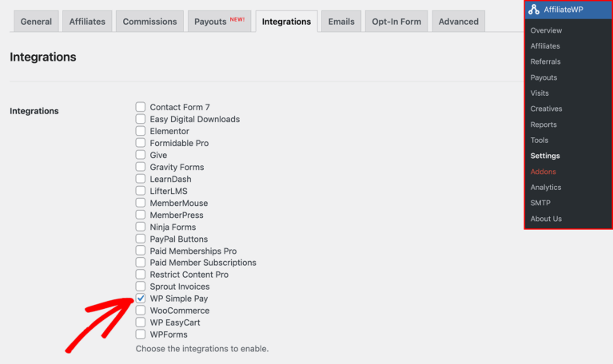Enable MemberPress integration
613x364 pixels.
pos(141,215)
